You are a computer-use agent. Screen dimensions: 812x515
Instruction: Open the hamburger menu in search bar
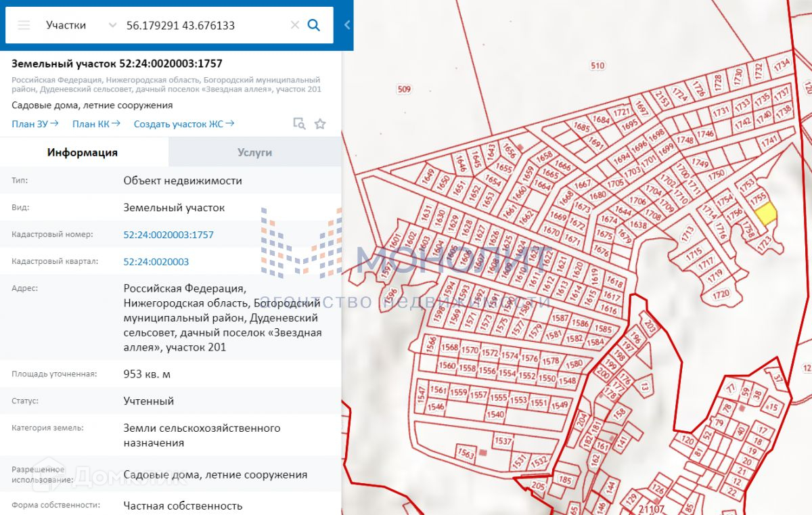click(x=24, y=25)
